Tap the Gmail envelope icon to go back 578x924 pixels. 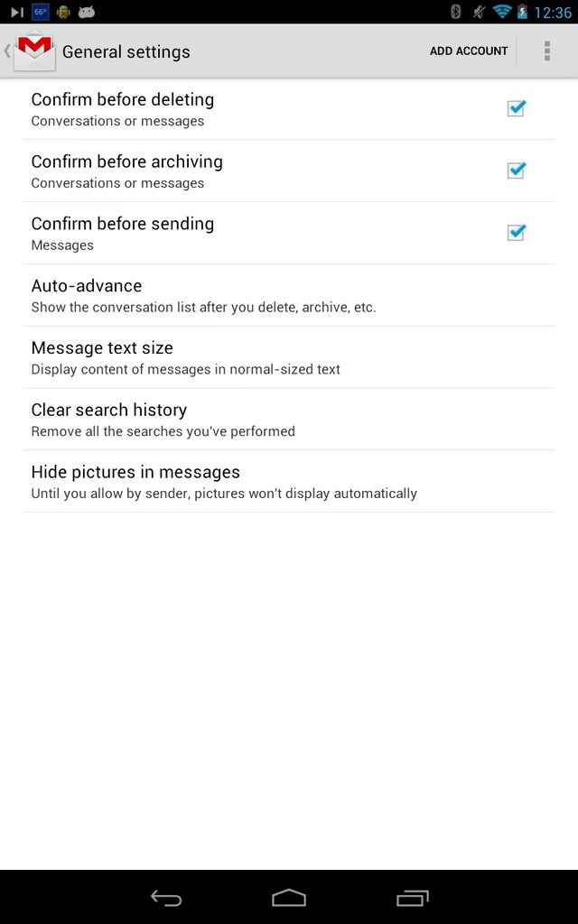(35, 51)
